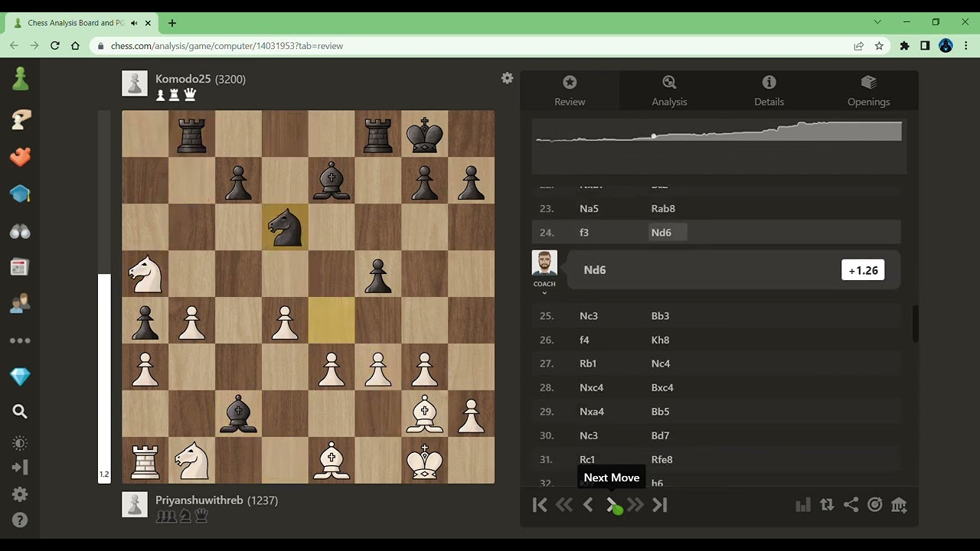Image resolution: width=980 pixels, height=551 pixels.
Task: Click the Next Move chevron button
Action: point(612,505)
